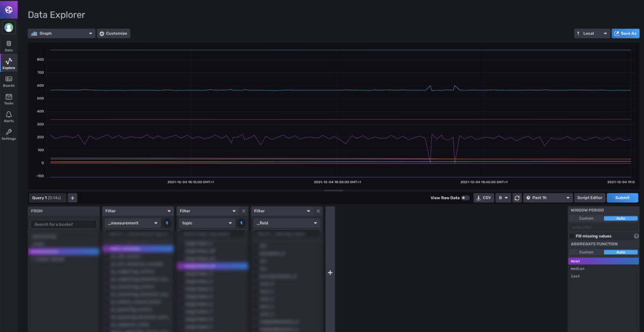
Task: Set Window Period to Custom
Action: [587, 218]
